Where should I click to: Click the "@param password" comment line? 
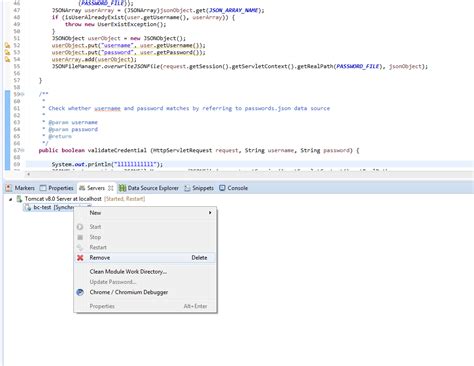[73, 129]
